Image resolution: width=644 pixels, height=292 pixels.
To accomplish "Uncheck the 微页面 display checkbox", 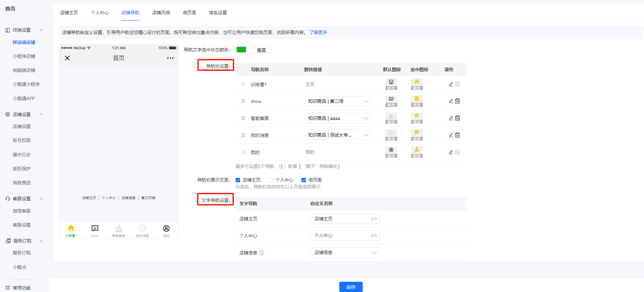I will tap(303, 180).
